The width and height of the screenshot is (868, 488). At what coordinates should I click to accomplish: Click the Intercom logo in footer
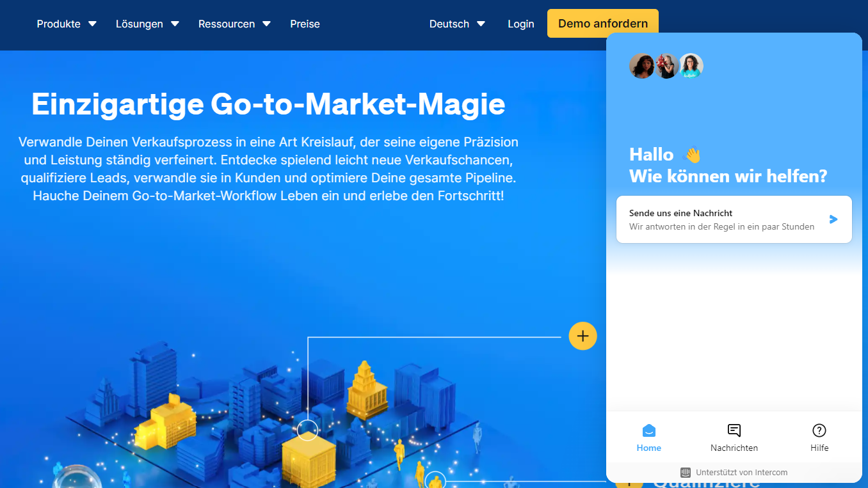(686, 473)
